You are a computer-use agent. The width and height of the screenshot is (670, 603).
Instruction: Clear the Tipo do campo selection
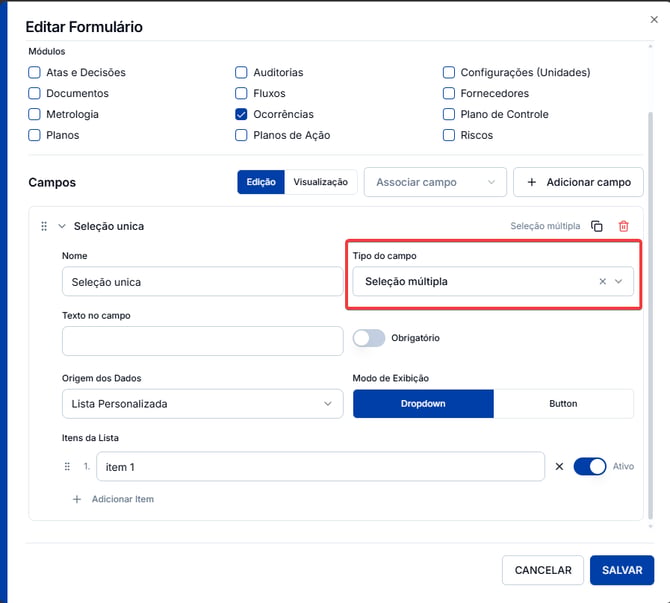pyautogui.click(x=602, y=281)
